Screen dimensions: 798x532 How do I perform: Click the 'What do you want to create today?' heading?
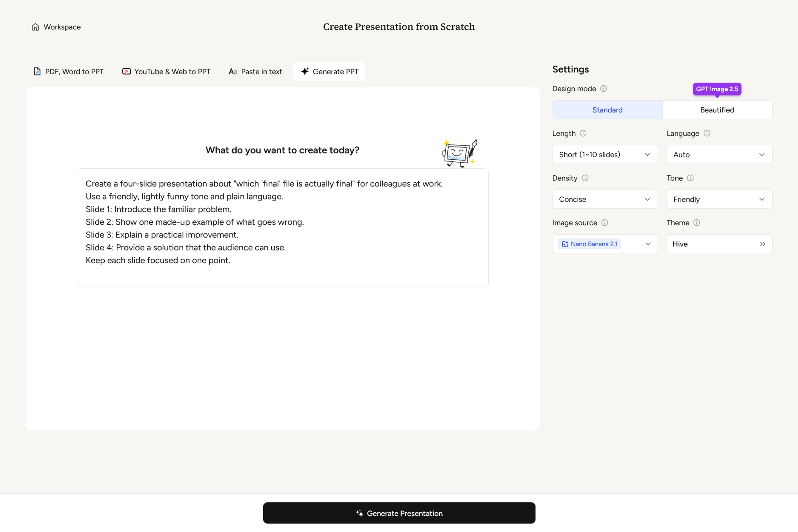(x=282, y=150)
